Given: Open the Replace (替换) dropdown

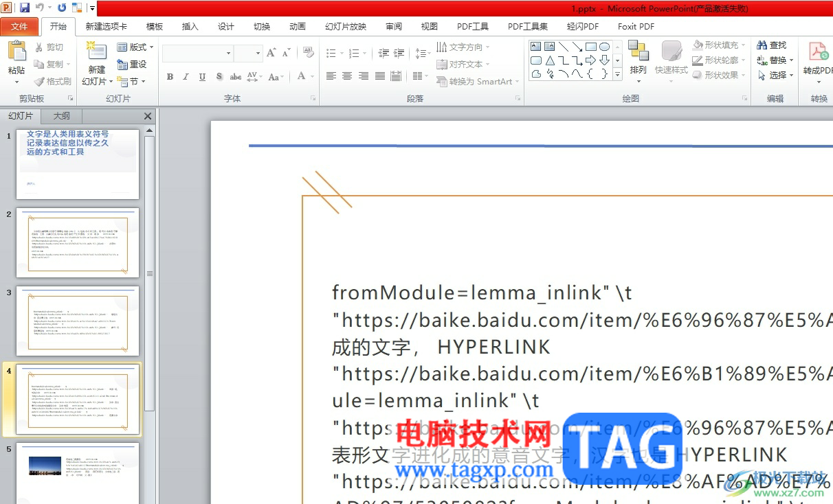Looking at the screenshot, I should [x=775, y=60].
